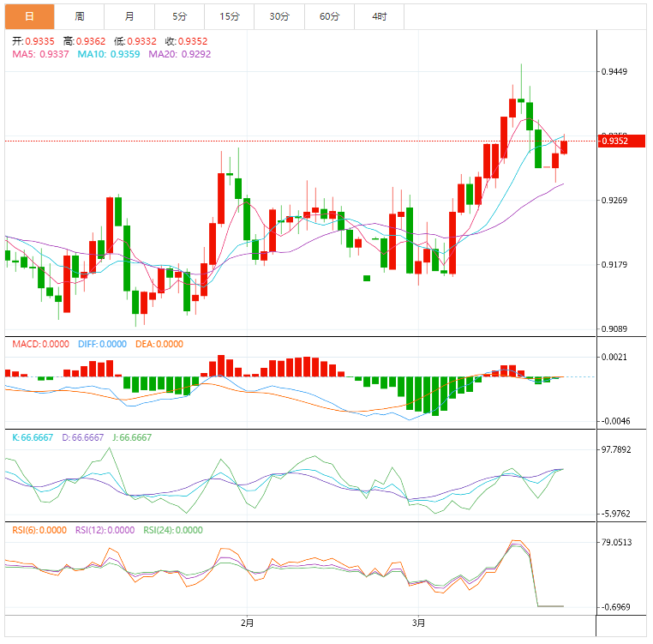The image size is (653, 644).
Task: Click the latest red candlestick at 0.9352
Action: pos(564,147)
